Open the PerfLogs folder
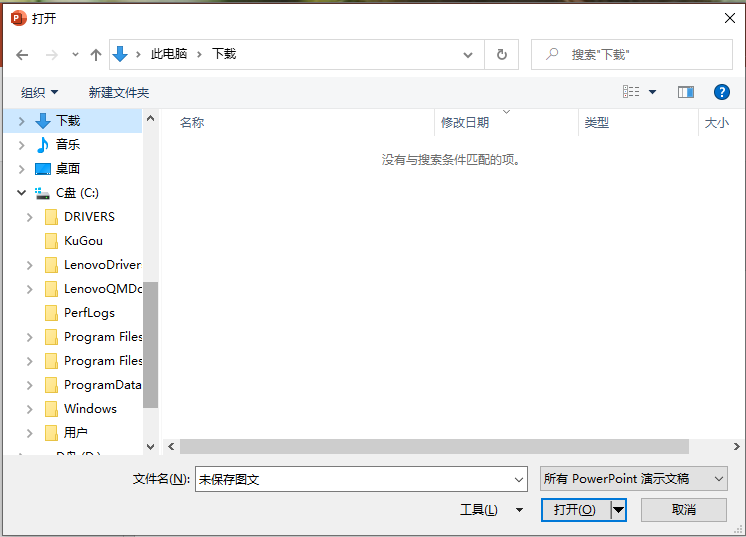This screenshot has height=537, width=746. coord(89,312)
